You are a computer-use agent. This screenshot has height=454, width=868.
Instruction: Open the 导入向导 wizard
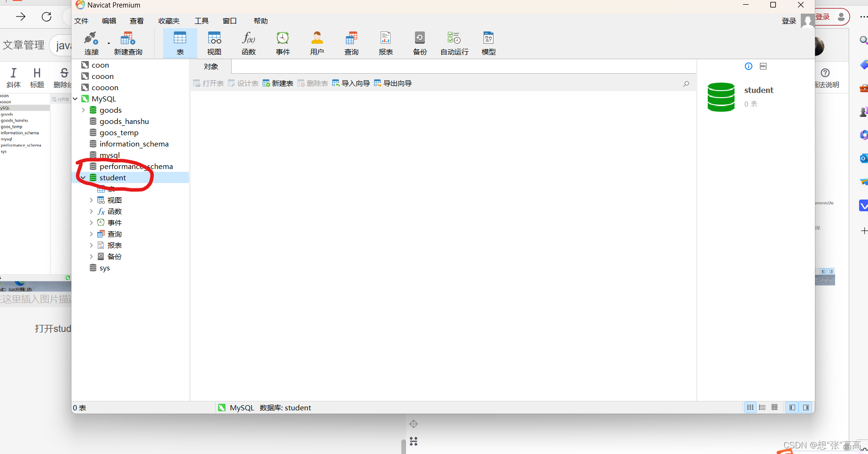point(351,84)
